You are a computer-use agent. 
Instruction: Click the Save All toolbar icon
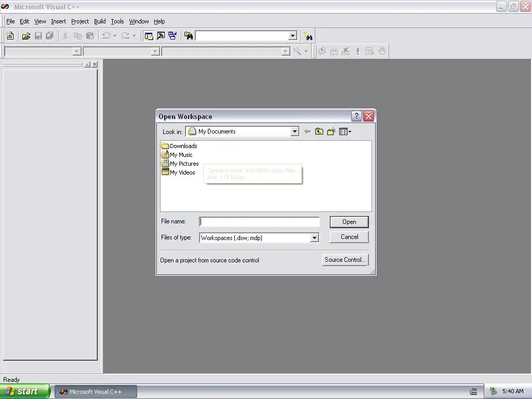(x=50, y=36)
